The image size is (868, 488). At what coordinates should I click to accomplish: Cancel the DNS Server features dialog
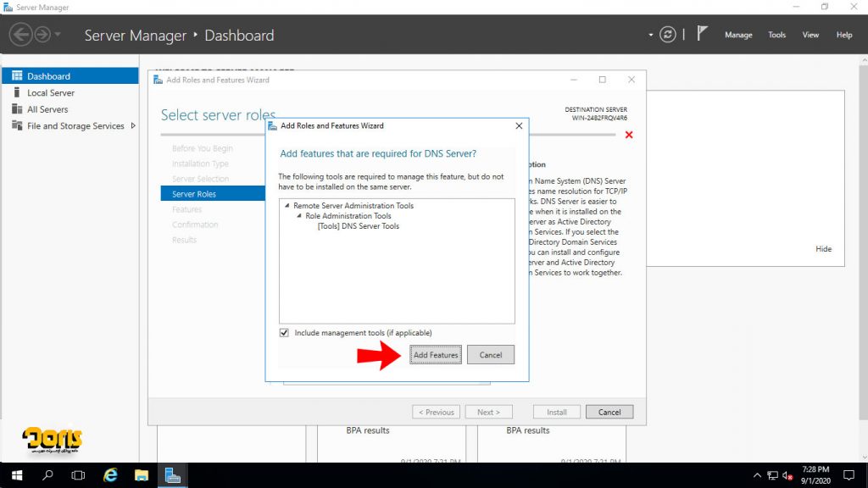[491, 355]
